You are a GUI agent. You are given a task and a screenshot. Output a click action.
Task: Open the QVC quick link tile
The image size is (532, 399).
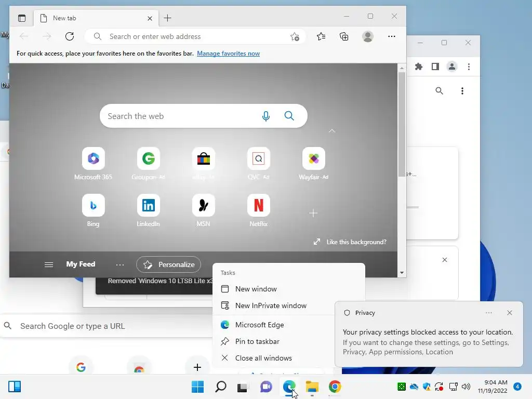pos(259,158)
